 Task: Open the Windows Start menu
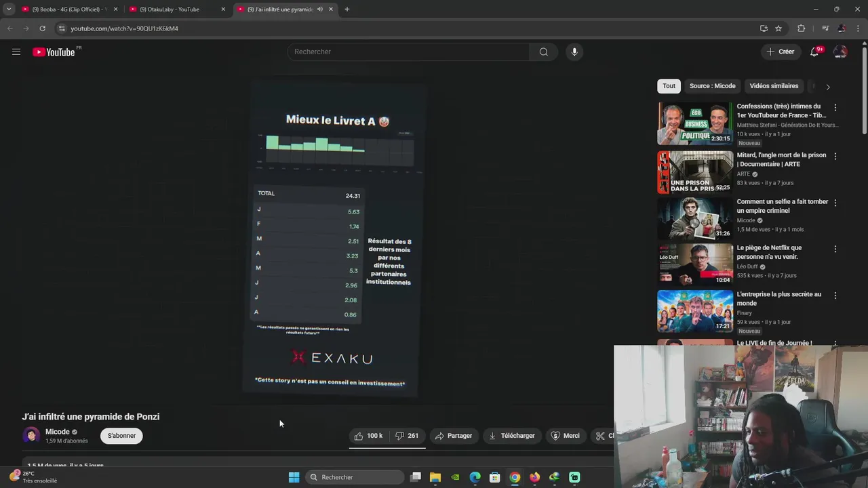(294, 477)
